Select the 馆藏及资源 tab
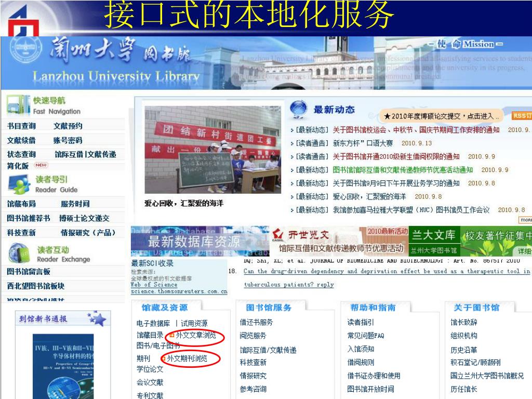 [x=165, y=308]
